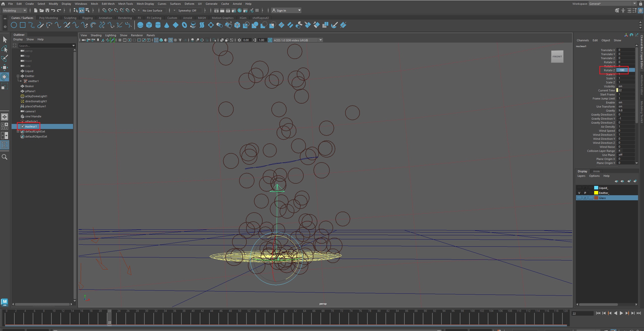Click the Go to start of playback button
The image size is (644, 331).
pyautogui.click(x=598, y=313)
